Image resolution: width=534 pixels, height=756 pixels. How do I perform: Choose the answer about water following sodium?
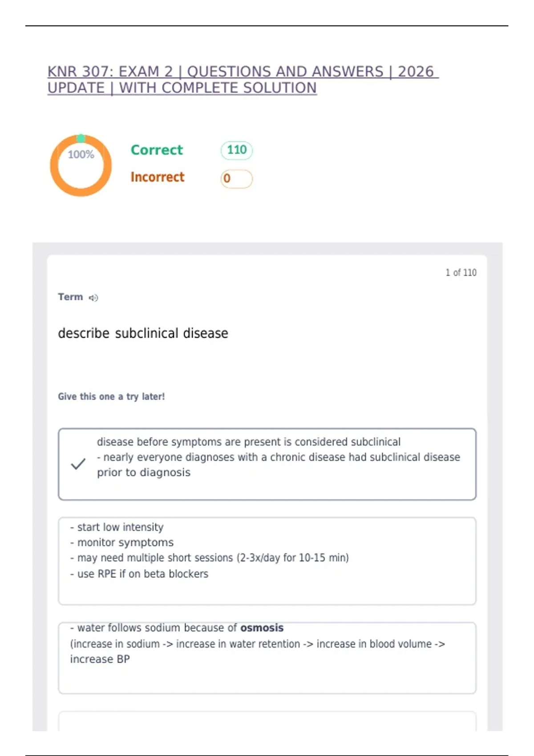pos(267,658)
